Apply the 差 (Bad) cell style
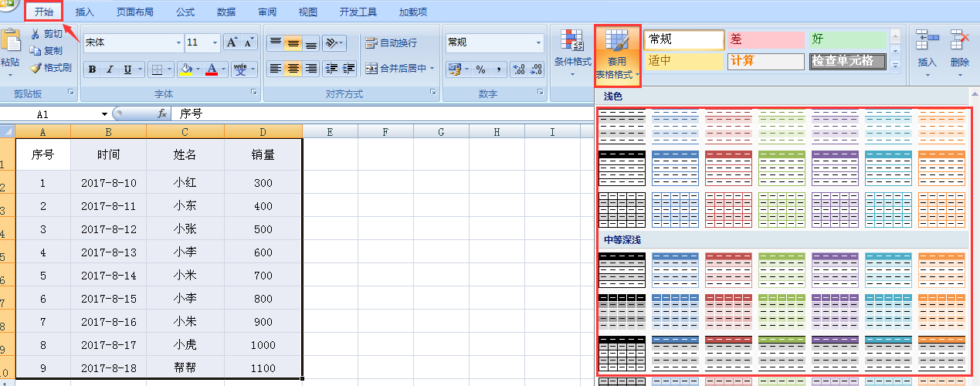The image size is (980, 386). 765,39
